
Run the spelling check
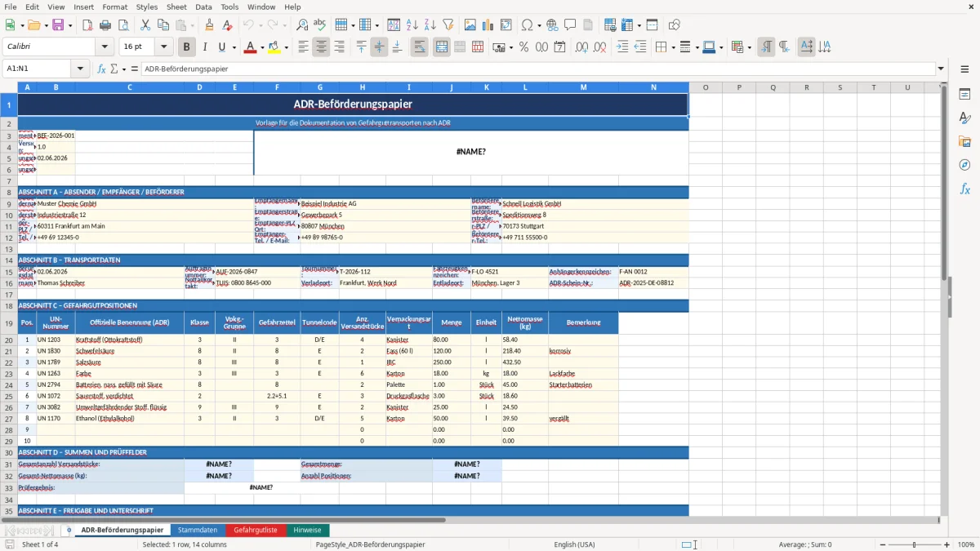click(320, 25)
